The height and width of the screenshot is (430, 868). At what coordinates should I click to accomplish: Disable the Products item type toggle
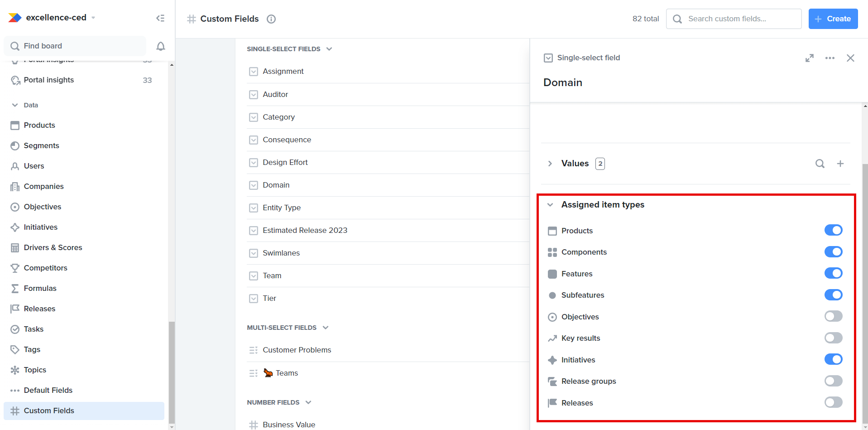click(x=833, y=230)
